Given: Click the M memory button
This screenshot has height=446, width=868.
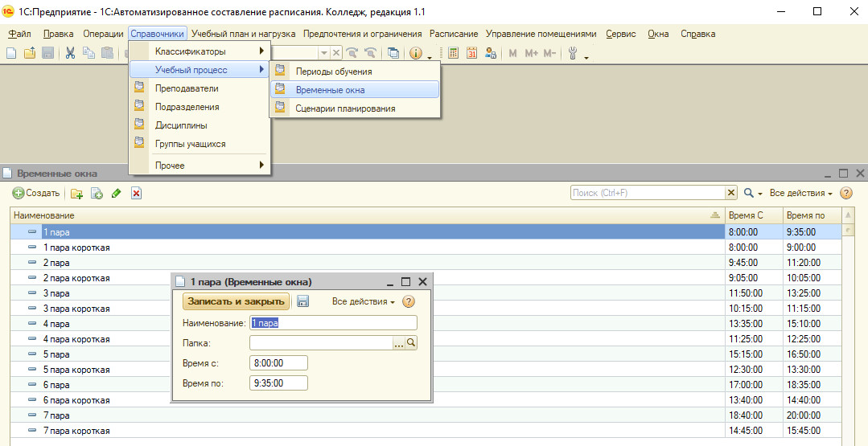Looking at the screenshot, I should coord(512,53).
